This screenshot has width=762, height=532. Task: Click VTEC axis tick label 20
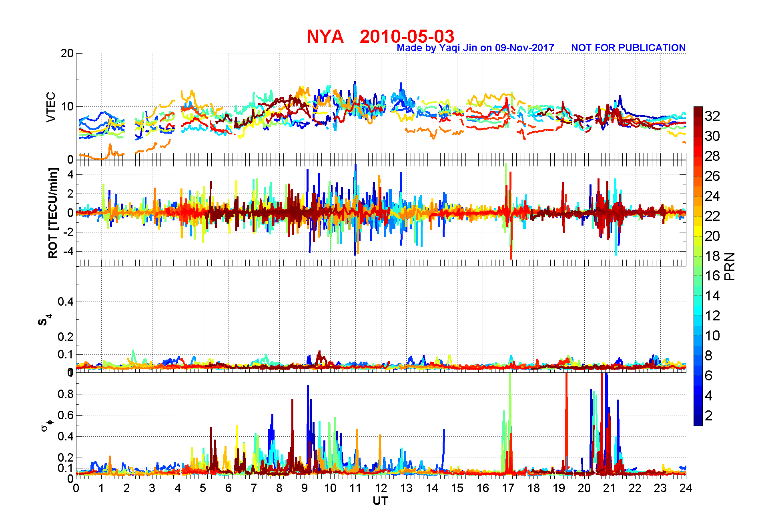tap(67, 53)
